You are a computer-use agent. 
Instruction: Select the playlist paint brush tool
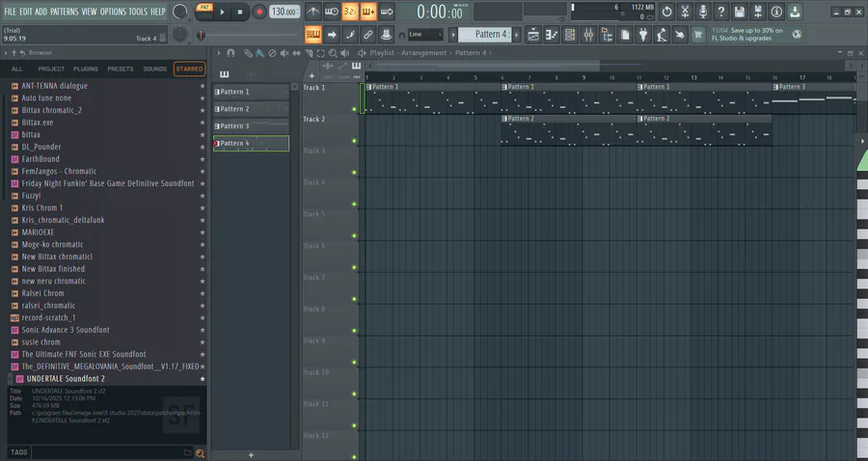pos(259,53)
